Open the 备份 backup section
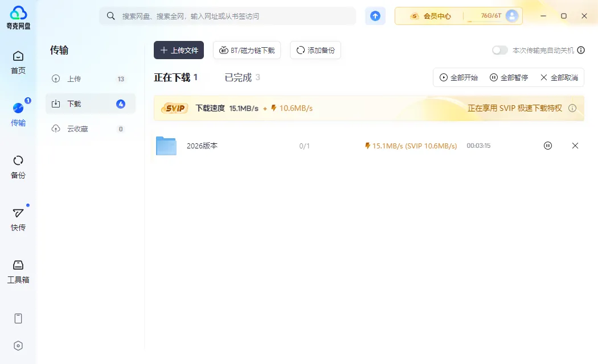The width and height of the screenshot is (598, 364). click(18, 167)
